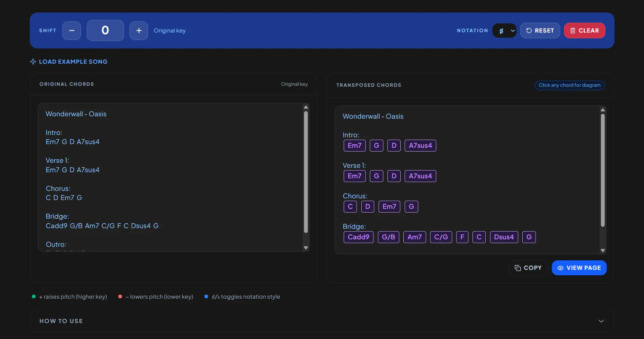This screenshot has width=644, height=339.
Task: Click 'Original key' label in original chords header
Action: [x=294, y=84]
